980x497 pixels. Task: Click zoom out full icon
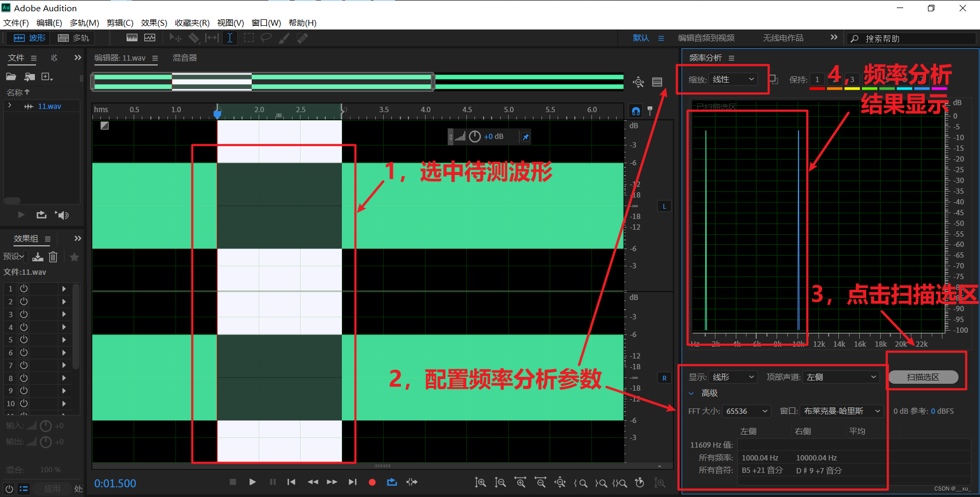pyautogui.click(x=560, y=483)
